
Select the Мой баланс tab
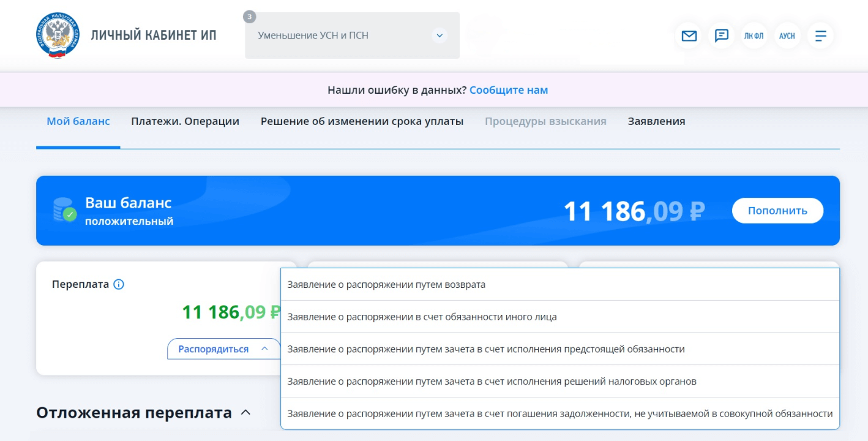[78, 121]
